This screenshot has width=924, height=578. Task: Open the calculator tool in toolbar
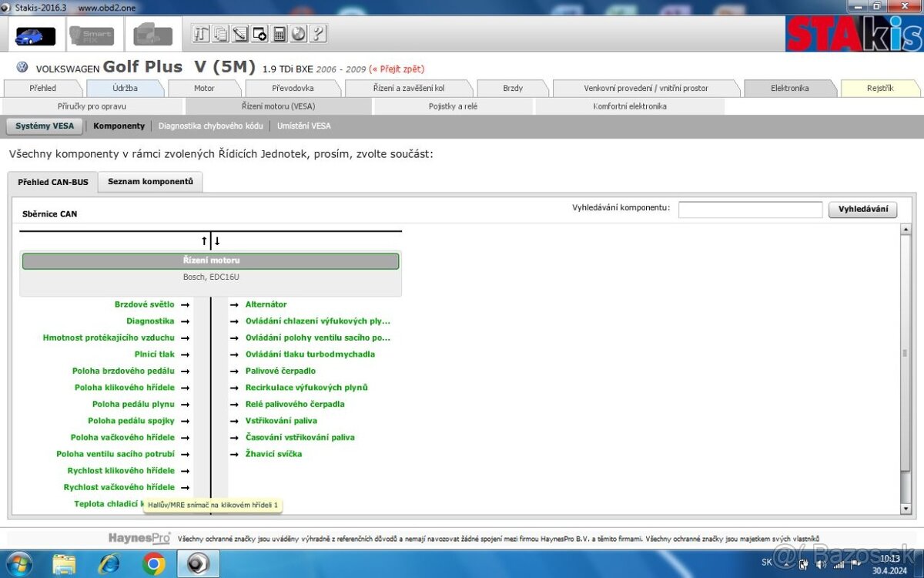(x=280, y=34)
